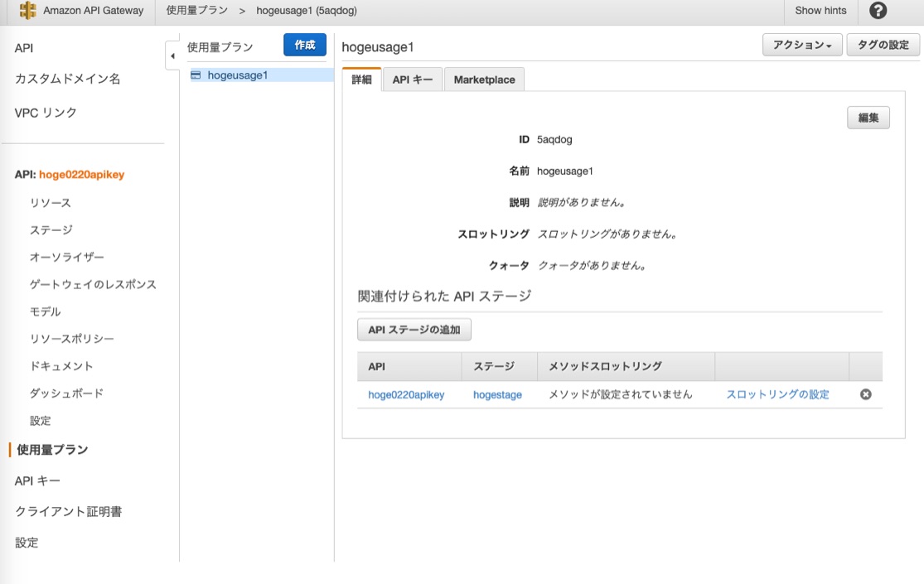The image size is (924, 584).
Task: Click the タグの設定 button
Action: [x=883, y=46]
